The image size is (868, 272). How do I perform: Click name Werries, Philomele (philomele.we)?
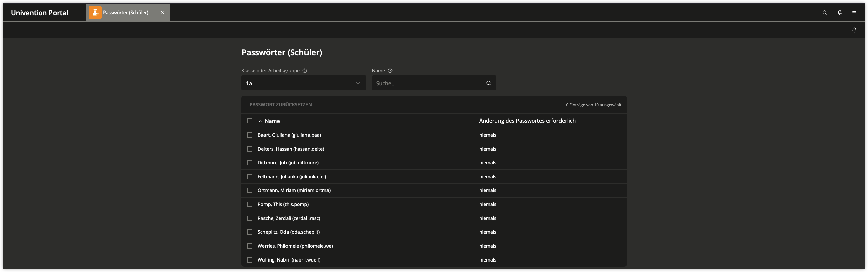click(x=295, y=246)
